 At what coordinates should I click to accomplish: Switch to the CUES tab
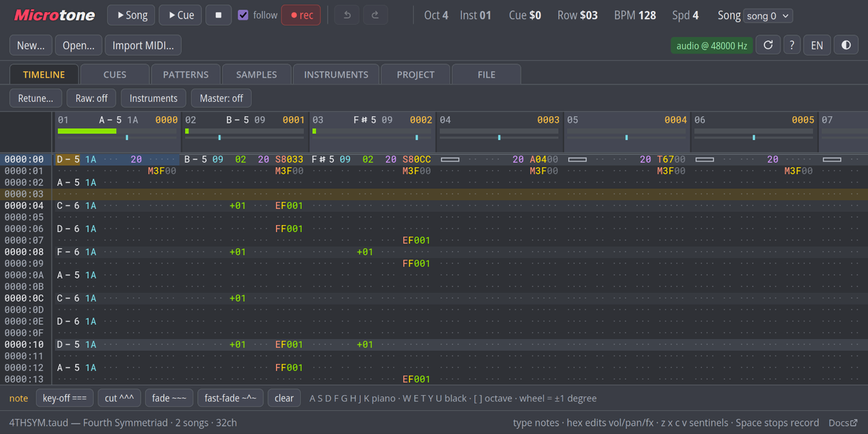[115, 75]
